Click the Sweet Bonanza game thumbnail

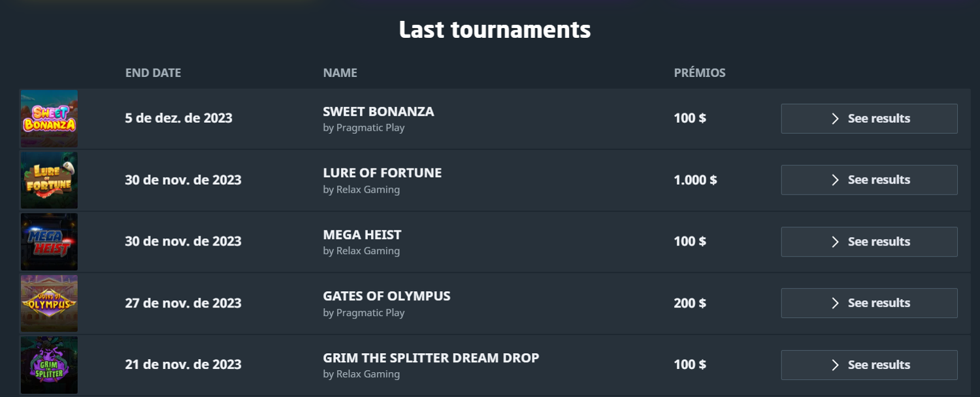(49, 118)
